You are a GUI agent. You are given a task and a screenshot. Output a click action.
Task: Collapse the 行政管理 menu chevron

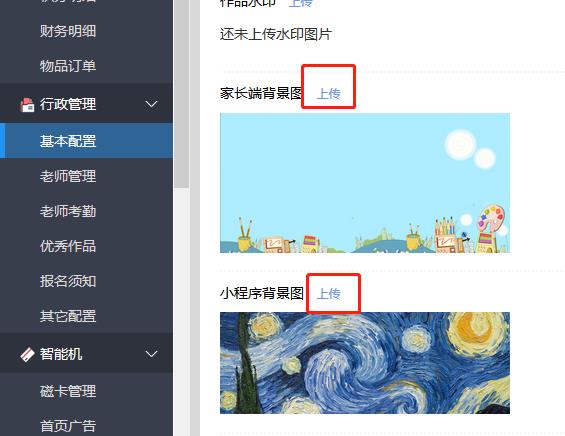click(151, 104)
